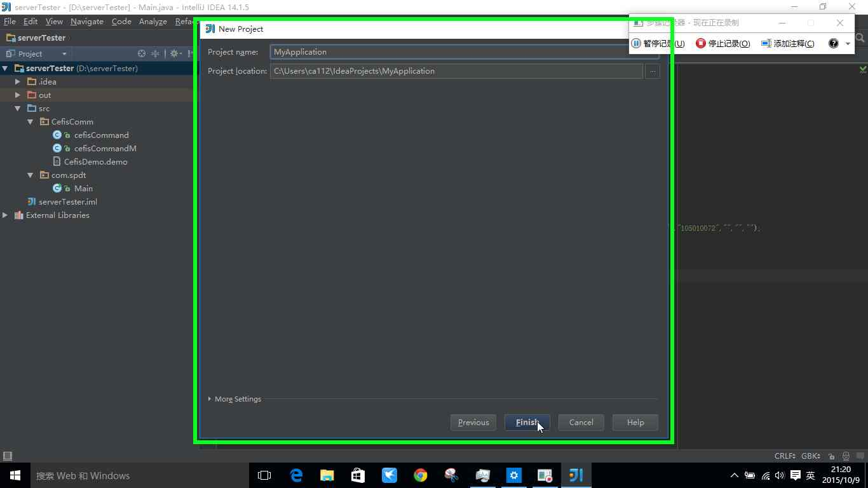
Task: Open Snipping Tool from taskbar
Action: pos(451,475)
